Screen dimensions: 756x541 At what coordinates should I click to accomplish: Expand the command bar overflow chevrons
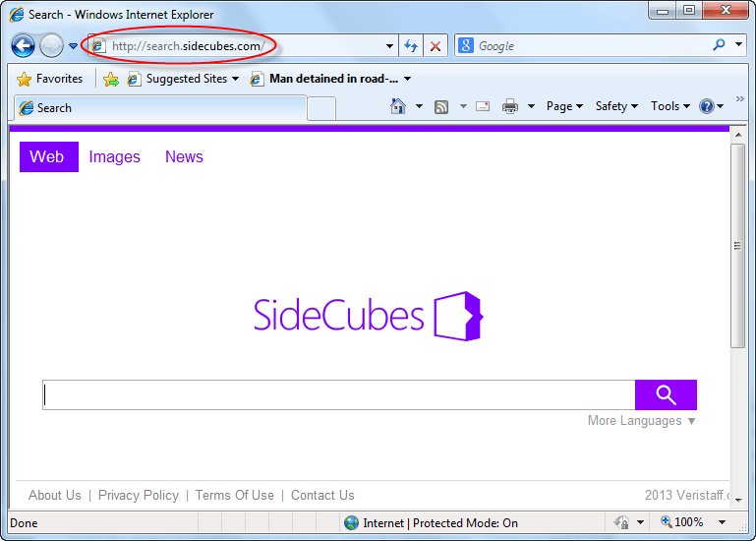(739, 99)
